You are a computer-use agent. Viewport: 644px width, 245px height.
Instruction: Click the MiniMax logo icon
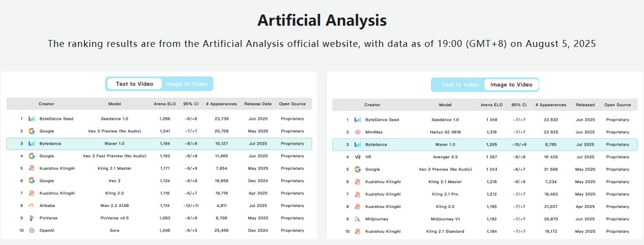pos(358,132)
